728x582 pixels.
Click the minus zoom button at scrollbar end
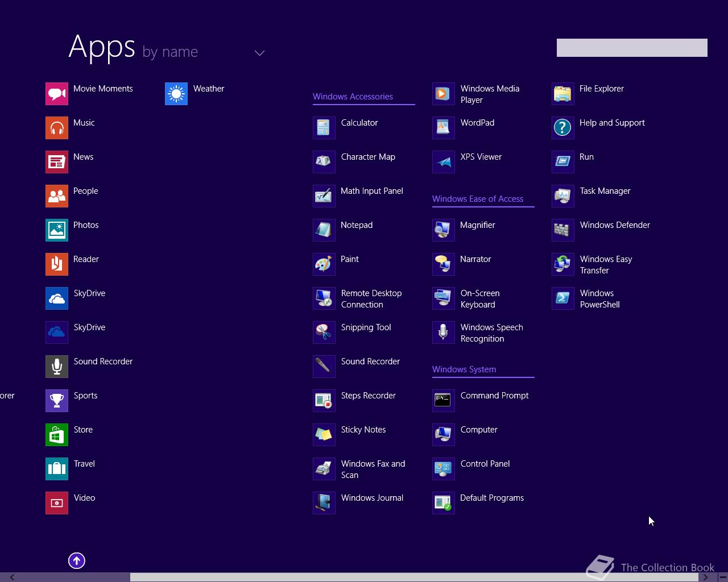click(x=722, y=577)
